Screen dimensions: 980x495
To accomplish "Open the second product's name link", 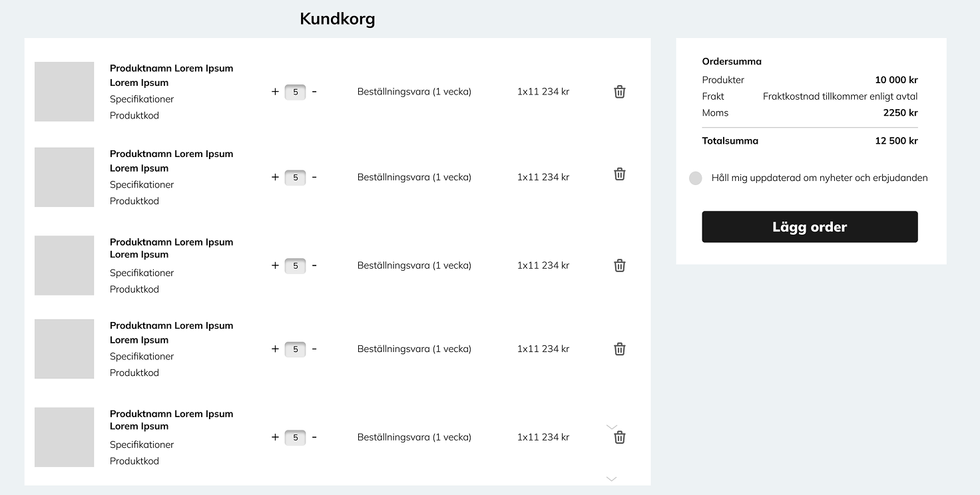I will pos(172,161).
